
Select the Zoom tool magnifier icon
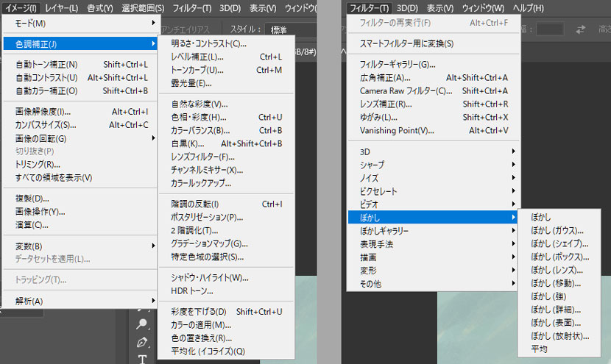pyautogui.click(x=142, y=324)
